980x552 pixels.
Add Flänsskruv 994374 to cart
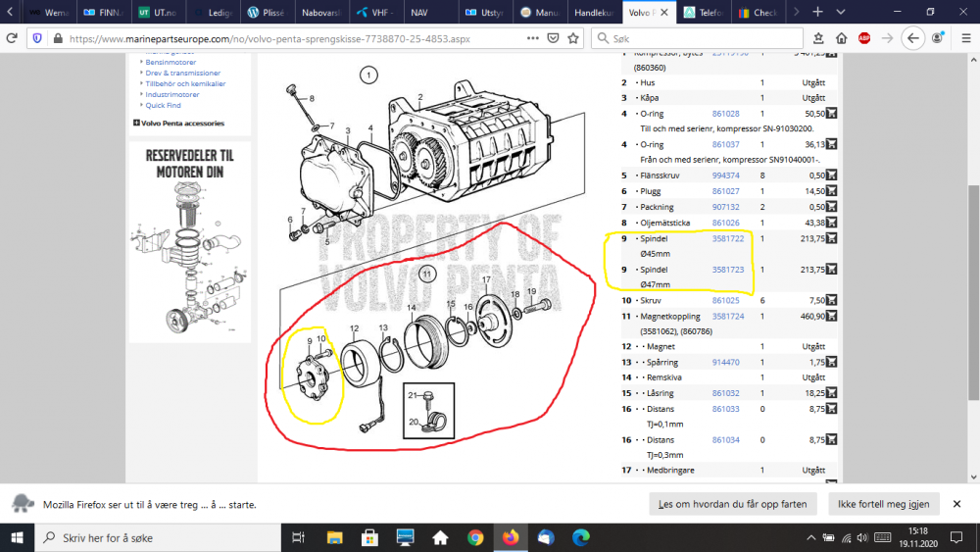pyautogui.click(x=831, y=176)
